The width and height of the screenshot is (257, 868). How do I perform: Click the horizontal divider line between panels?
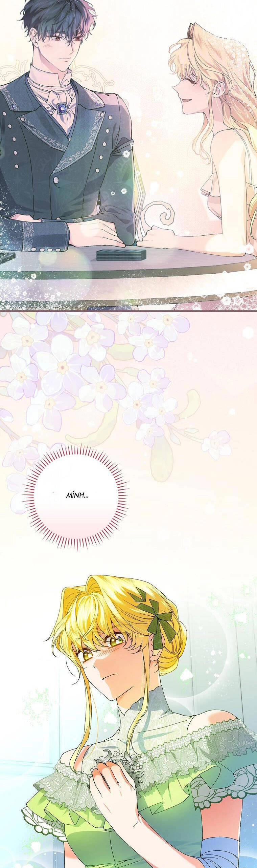(128, 310)
